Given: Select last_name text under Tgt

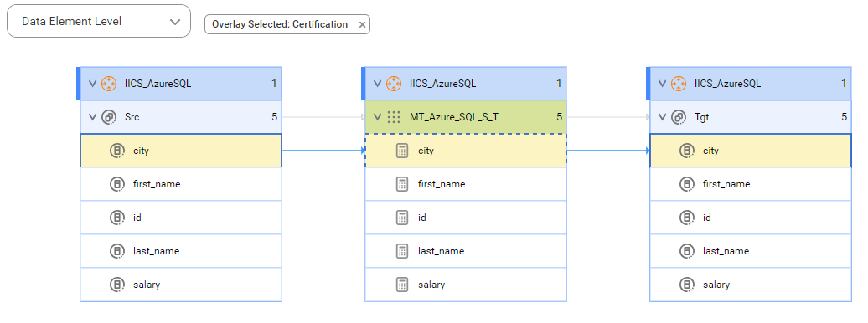Looking at the screenshot, I should (726, 251).
